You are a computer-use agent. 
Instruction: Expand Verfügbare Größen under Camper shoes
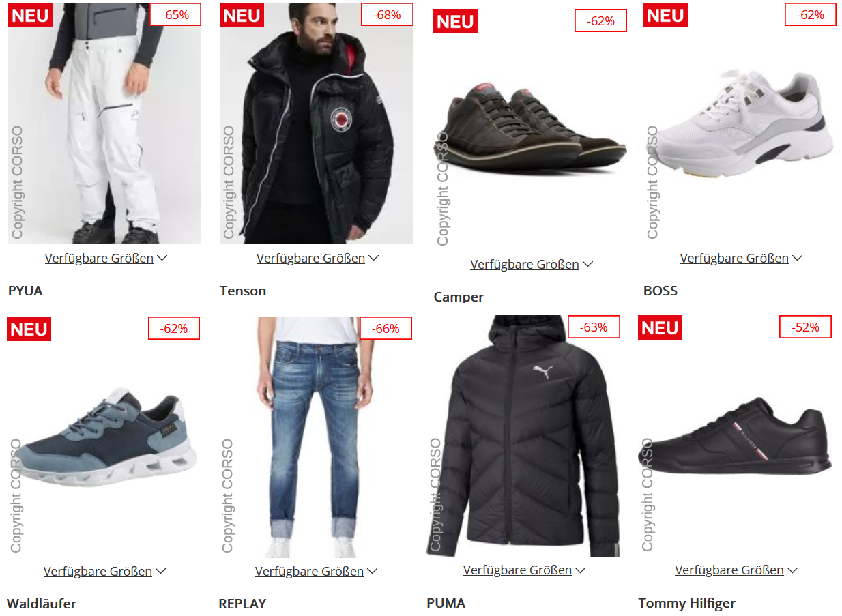tap(532, 264)
